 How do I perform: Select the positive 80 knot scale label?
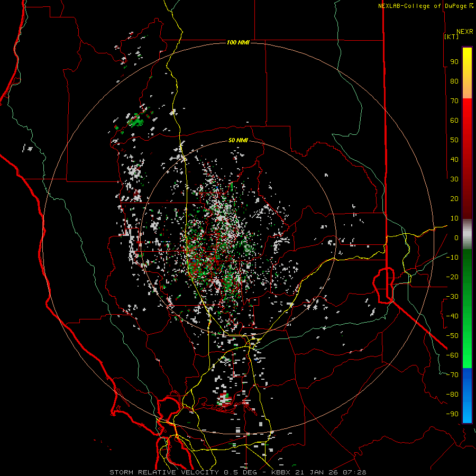[x=454, y=81]
